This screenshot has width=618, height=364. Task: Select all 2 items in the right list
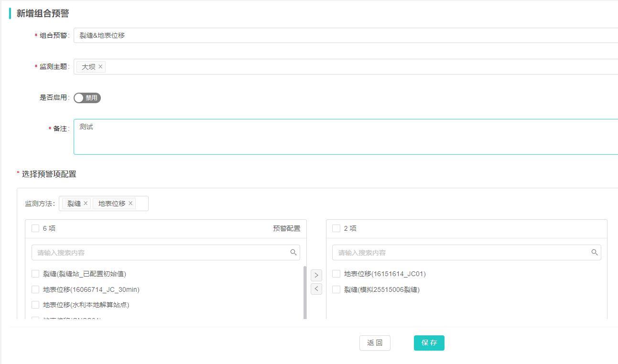pos(336,228)
